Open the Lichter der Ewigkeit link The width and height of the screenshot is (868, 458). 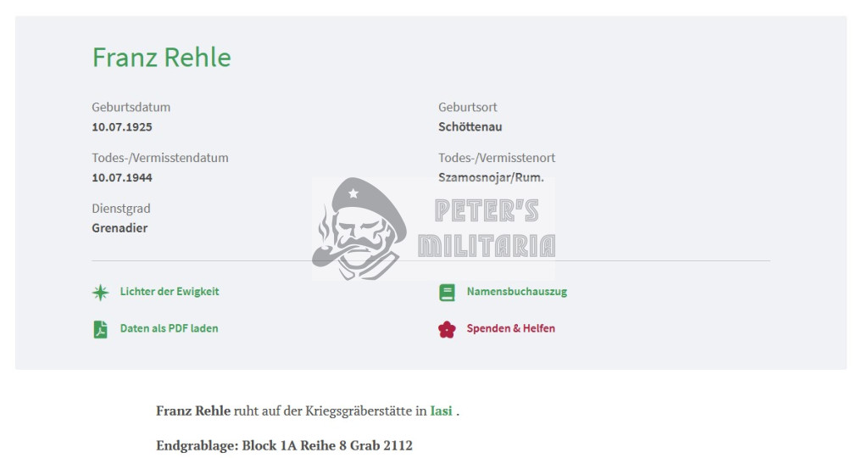[170, 291]
